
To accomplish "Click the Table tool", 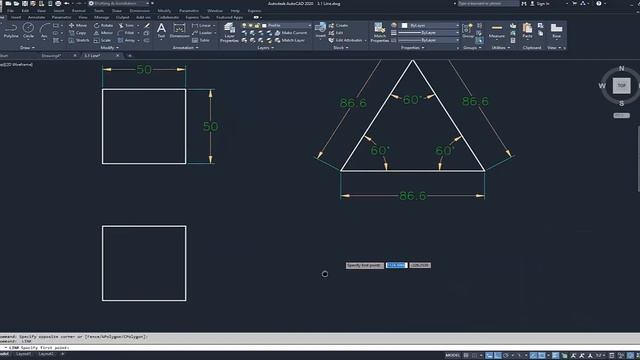I will coord(201,40).
